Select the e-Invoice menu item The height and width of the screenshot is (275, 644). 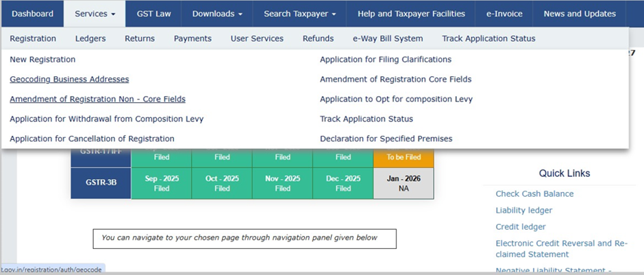[505, 14]
